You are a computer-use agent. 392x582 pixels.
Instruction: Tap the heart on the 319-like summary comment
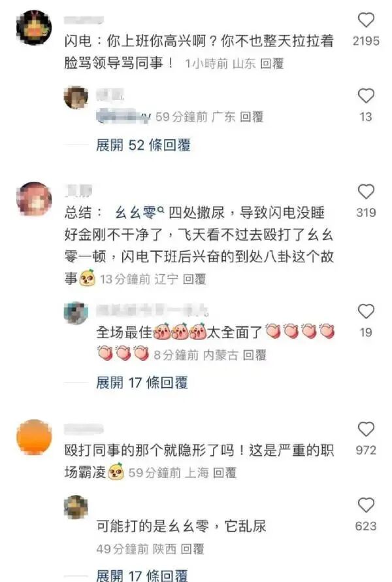[x=366, y=192]
